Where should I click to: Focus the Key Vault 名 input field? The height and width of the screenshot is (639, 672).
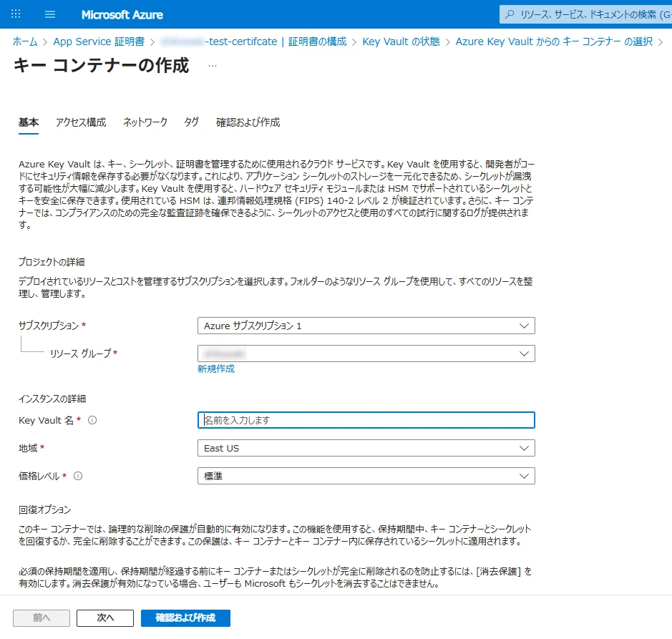click(366, 420)
